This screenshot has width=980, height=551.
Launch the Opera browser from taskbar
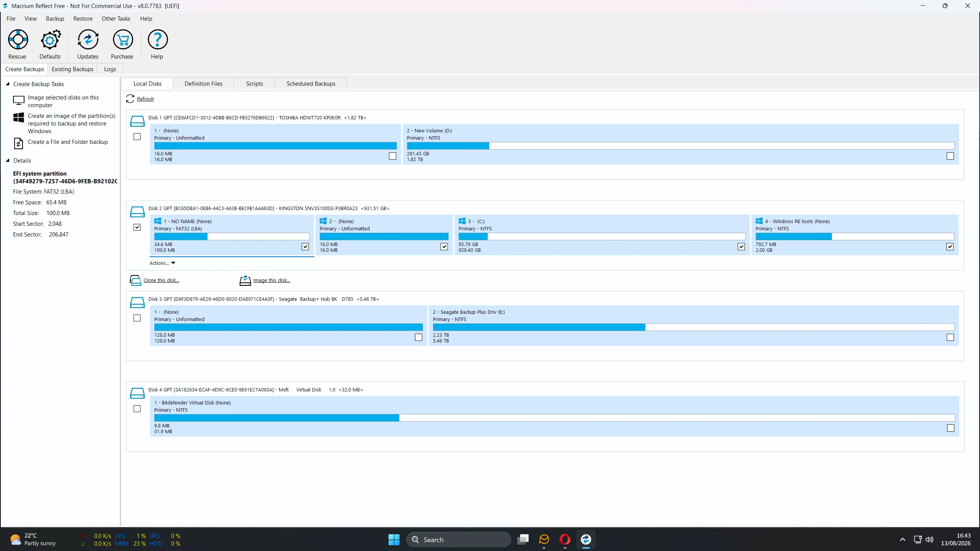pos(565,540)
